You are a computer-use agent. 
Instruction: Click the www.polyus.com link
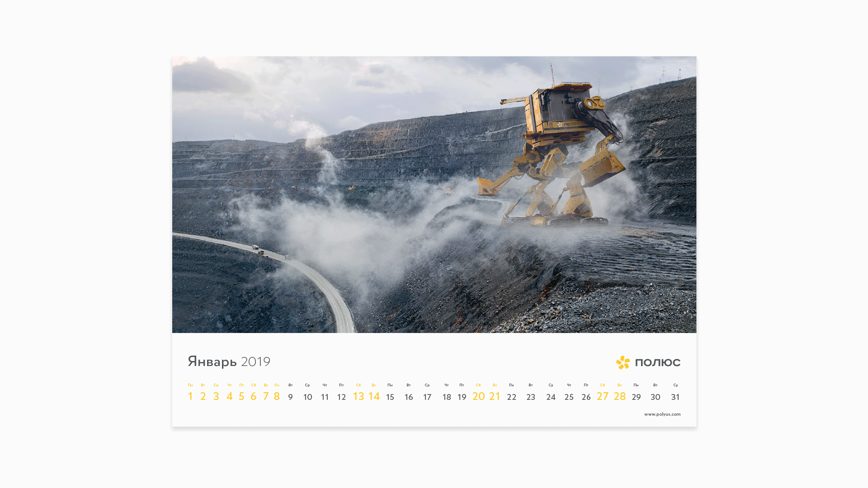pyautogui.click(x=662, y=414)
